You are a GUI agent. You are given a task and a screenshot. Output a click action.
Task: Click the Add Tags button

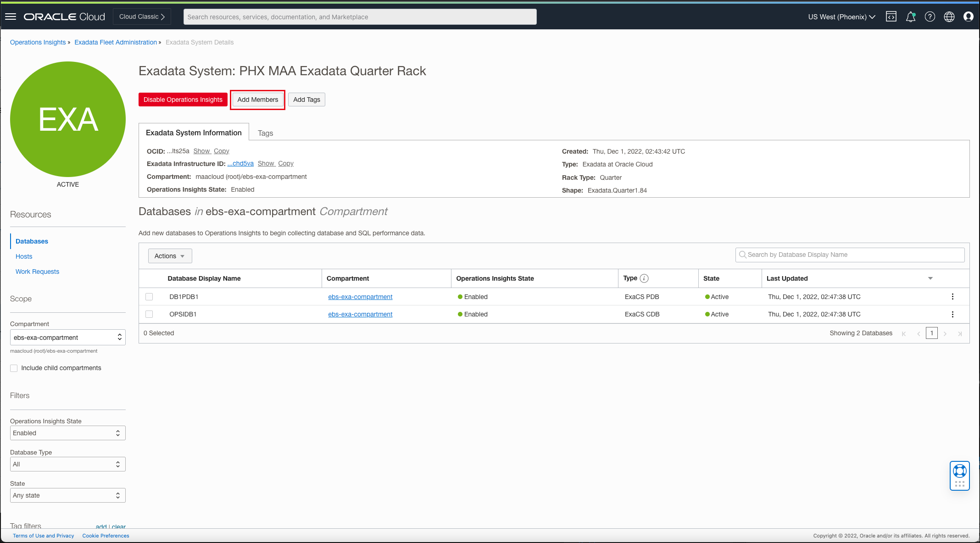click(306, 100)
